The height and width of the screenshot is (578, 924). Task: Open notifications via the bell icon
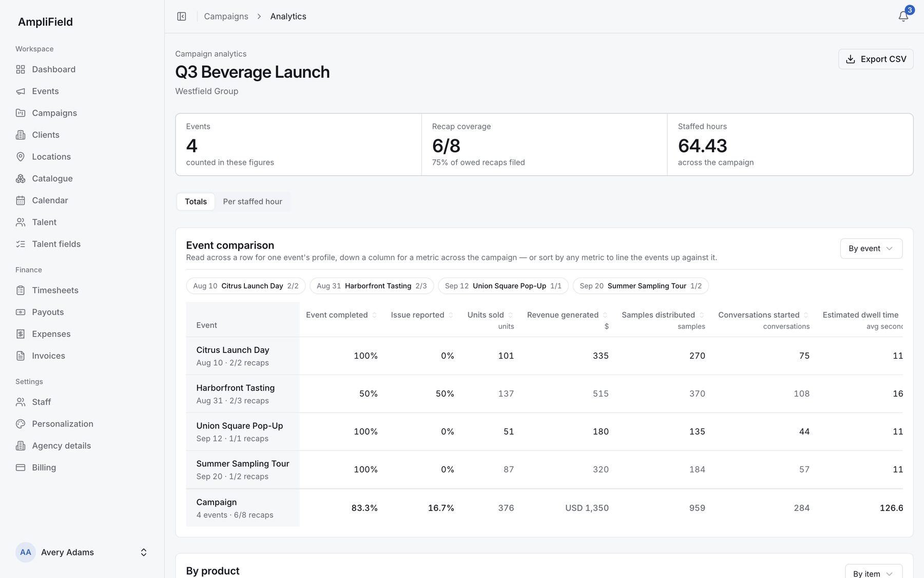[903, 16]
